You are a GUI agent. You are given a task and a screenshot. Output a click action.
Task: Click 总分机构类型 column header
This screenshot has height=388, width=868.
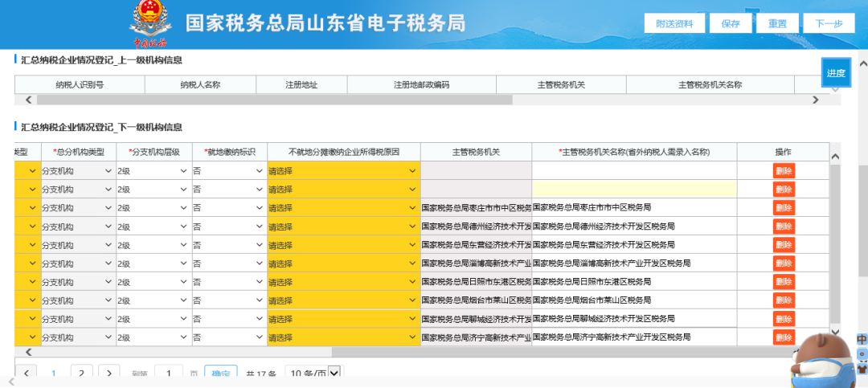(x=79, y=152)
